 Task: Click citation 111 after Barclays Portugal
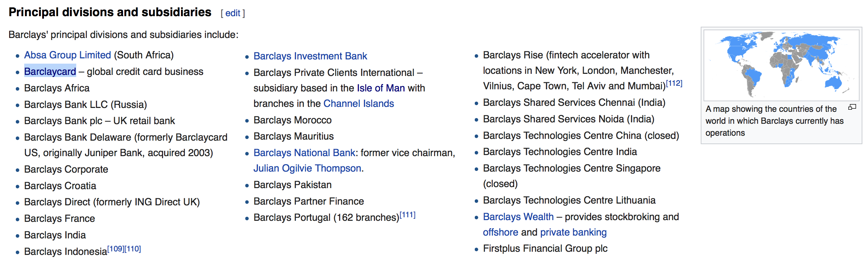click(408, 215)
